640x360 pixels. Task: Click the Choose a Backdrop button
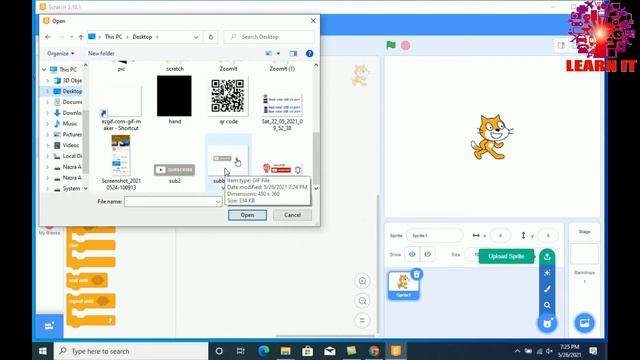coord(584,323)
